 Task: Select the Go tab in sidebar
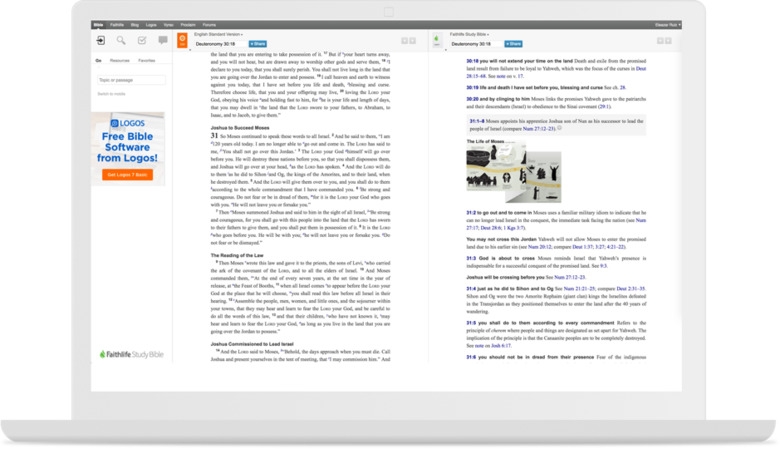98,61
